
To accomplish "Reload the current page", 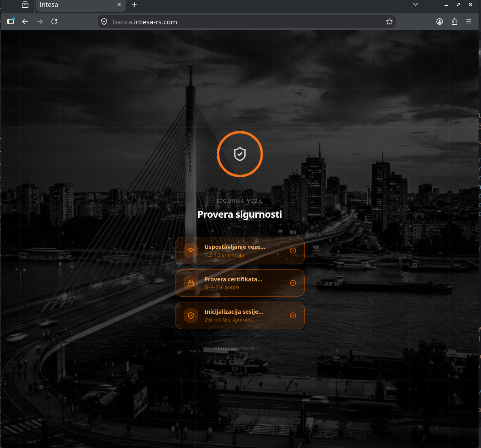I will point(54,21).
